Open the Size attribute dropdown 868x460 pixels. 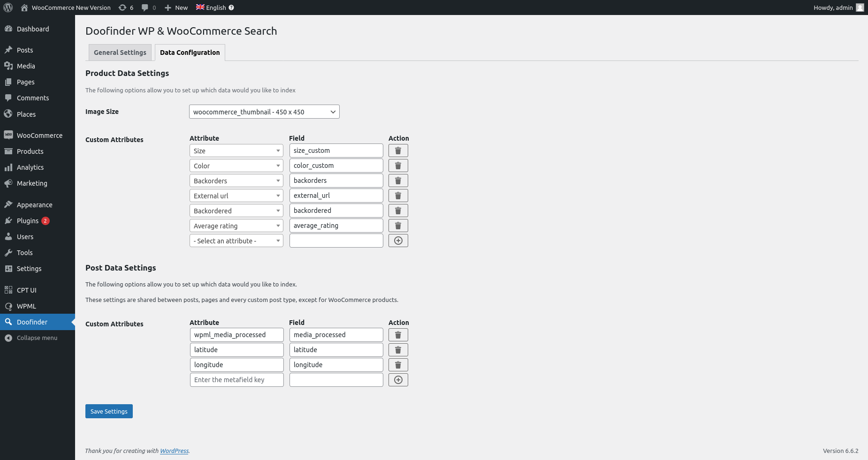point(236,151)
